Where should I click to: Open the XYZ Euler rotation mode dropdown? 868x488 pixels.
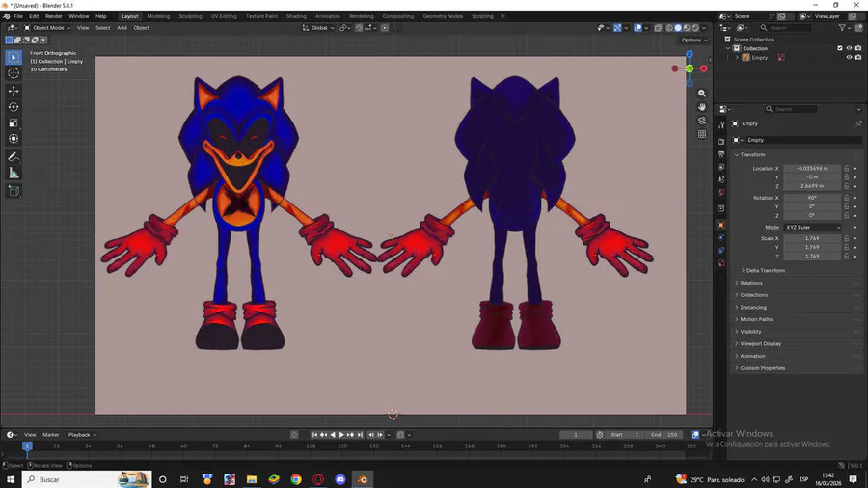click(x=812, y=227)
